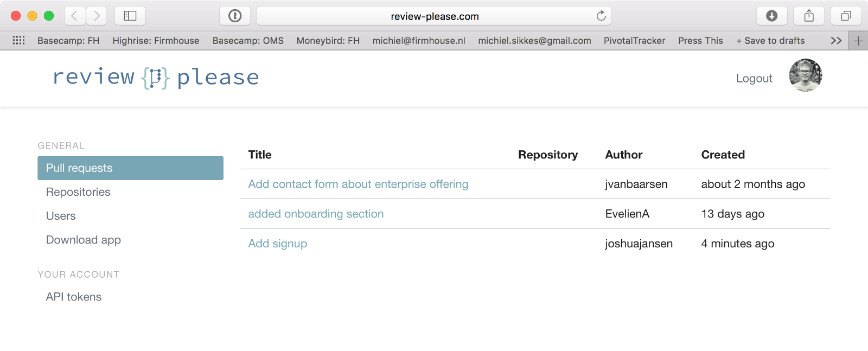868x351 pixels.
Task: Click the Safari sidebar toggle icon
Action: tap(130, 16)
